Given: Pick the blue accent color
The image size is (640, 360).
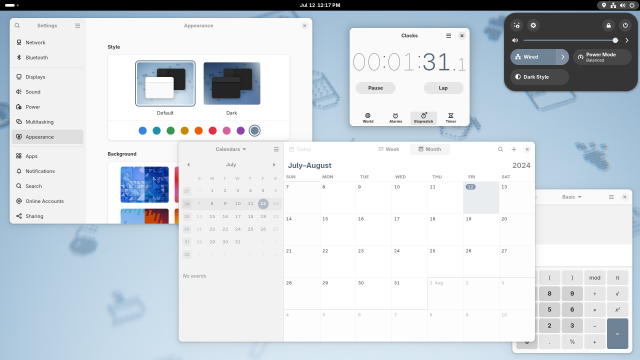Looking at the screenshot, I should 142,131.
